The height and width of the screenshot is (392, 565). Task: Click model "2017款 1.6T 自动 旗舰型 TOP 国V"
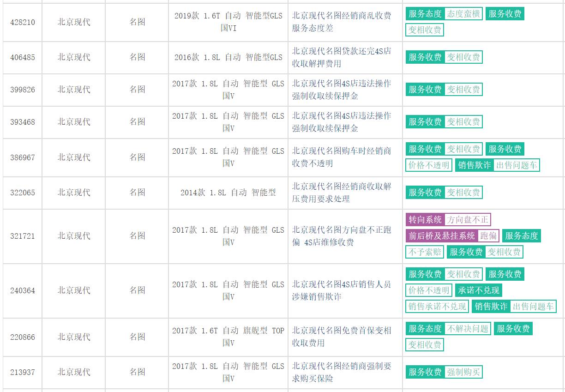228,337
